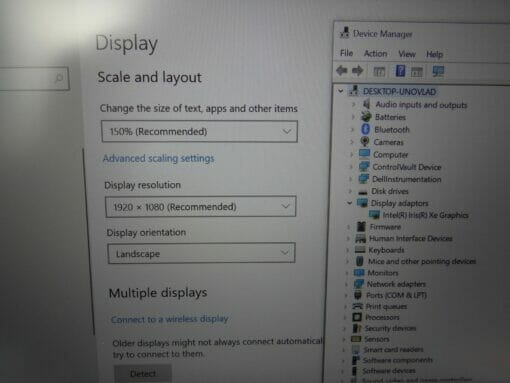Screen dimensions: 510x383
Task: Click the Processors icon
Action: [357, 317]
